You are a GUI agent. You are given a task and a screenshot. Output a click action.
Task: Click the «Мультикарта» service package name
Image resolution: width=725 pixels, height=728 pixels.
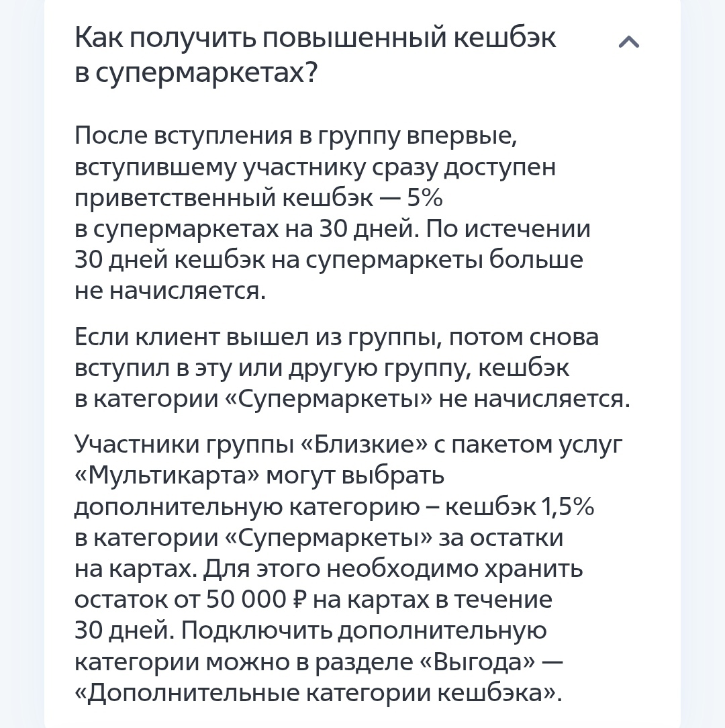(166, 476)
